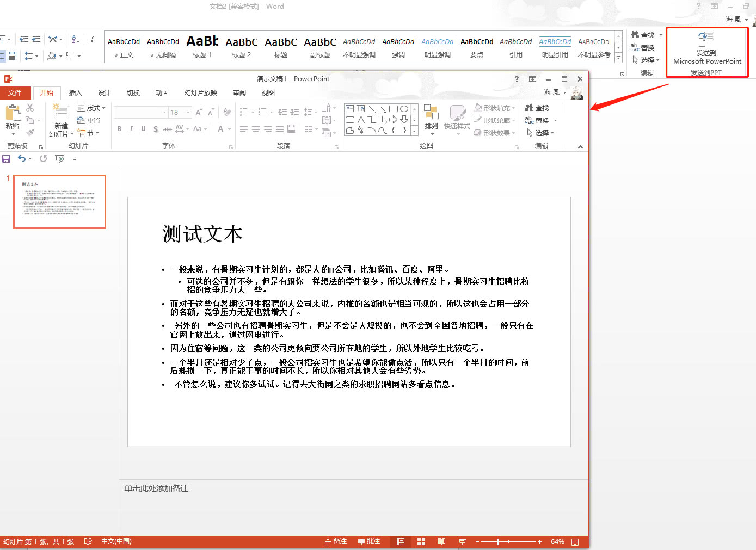Open the 查找 (Find) tool

tap(536, 107)
